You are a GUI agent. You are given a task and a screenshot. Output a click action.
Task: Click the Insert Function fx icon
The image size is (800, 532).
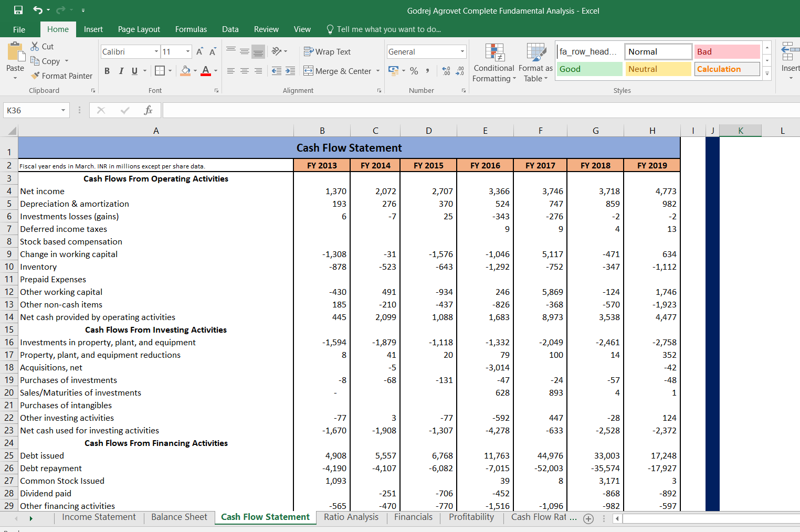coord(148,110)
